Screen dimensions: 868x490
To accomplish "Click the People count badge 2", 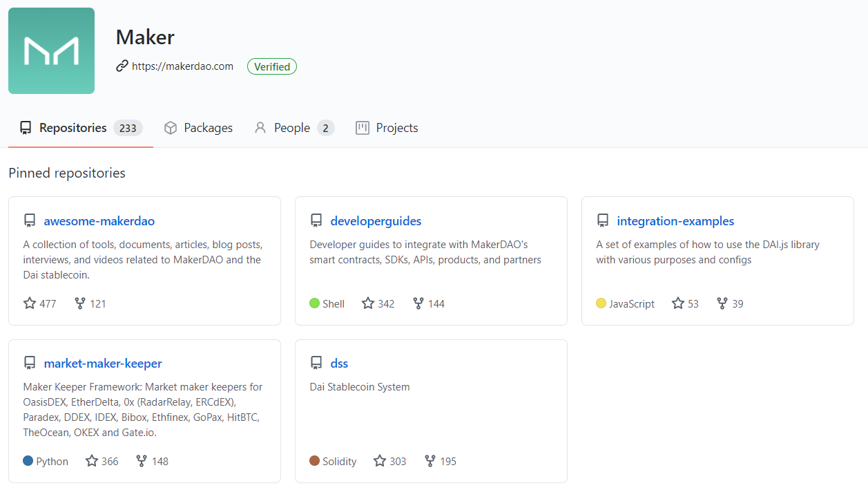I will point(326,128).
